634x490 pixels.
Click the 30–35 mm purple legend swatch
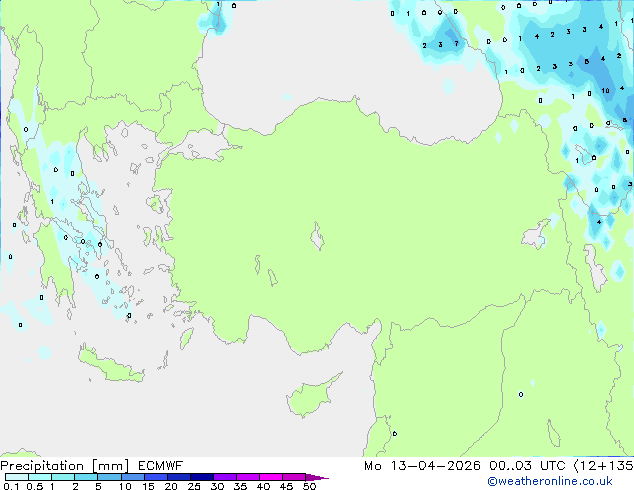tap(224, 477)
